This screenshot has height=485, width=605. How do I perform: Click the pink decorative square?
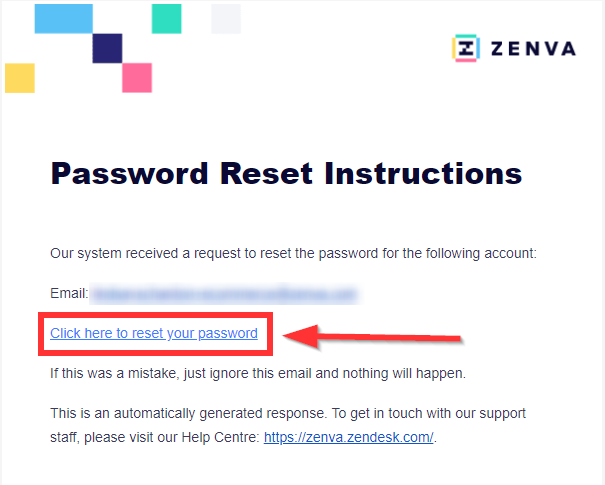click(137, 78)
